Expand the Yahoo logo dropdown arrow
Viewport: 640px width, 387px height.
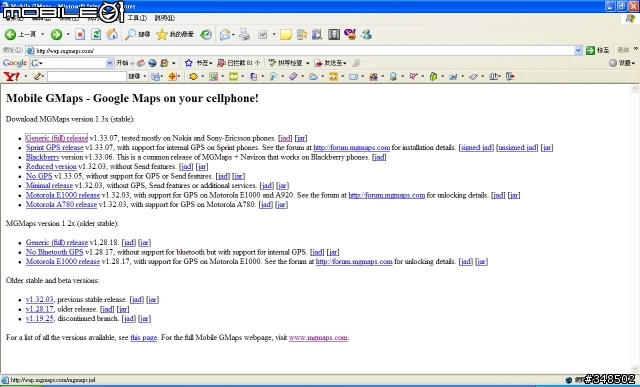(x=25, y=76)
